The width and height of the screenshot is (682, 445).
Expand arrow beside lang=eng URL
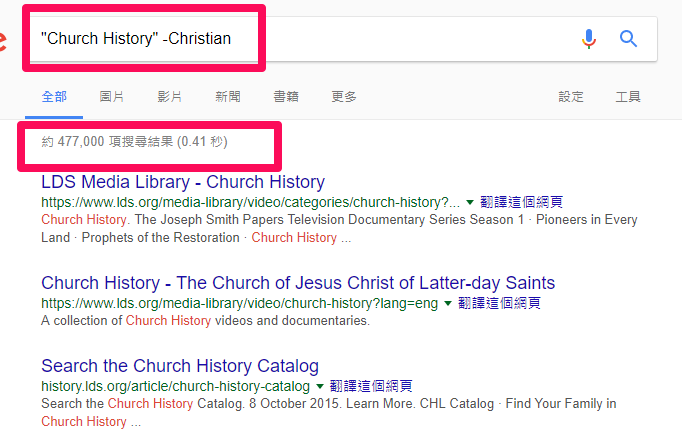point(448,303)
